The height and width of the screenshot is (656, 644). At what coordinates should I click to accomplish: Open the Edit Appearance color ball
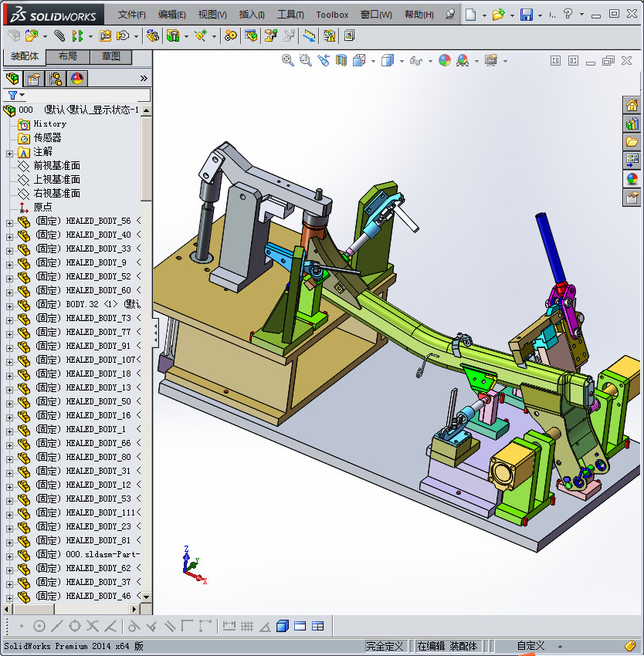[445, 60]
